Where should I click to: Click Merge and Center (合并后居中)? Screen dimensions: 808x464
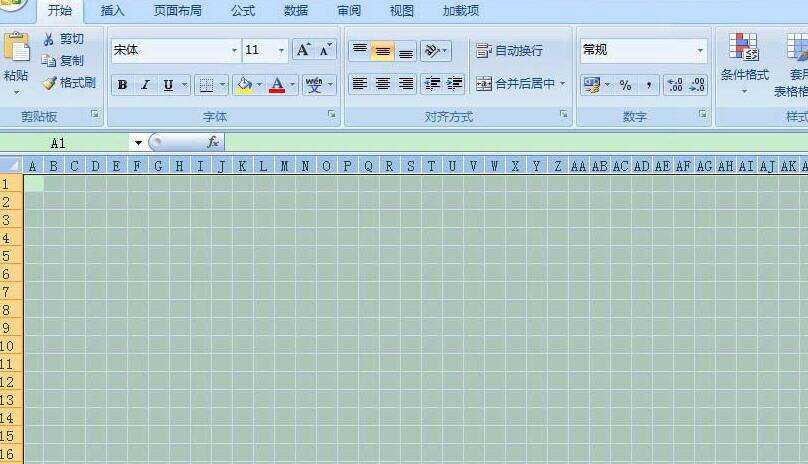point(515,84)
